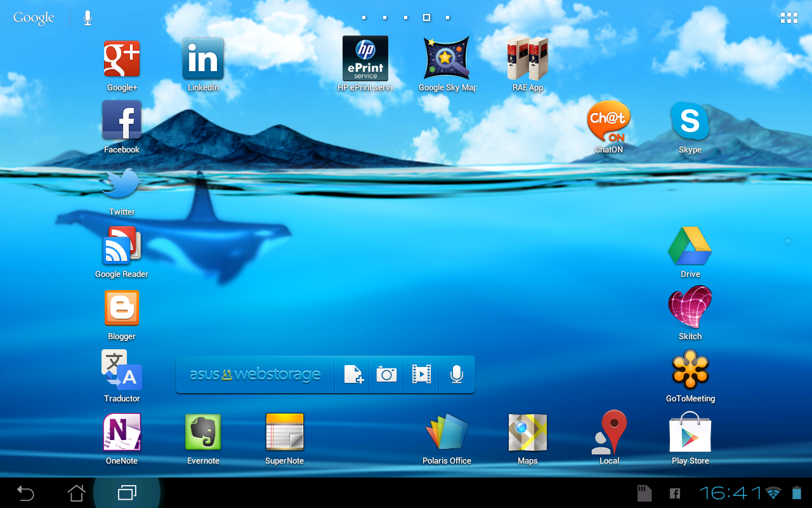Image resolution: width=812 pixels, height=508 pixels.
Task: Record video via WebStorage widget film icon
Action: point(421,375)
